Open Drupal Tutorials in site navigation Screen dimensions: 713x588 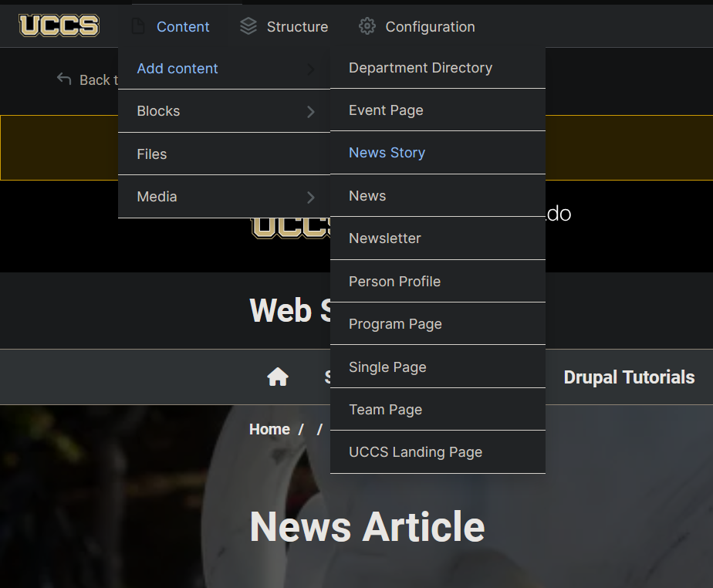point(629,377)
